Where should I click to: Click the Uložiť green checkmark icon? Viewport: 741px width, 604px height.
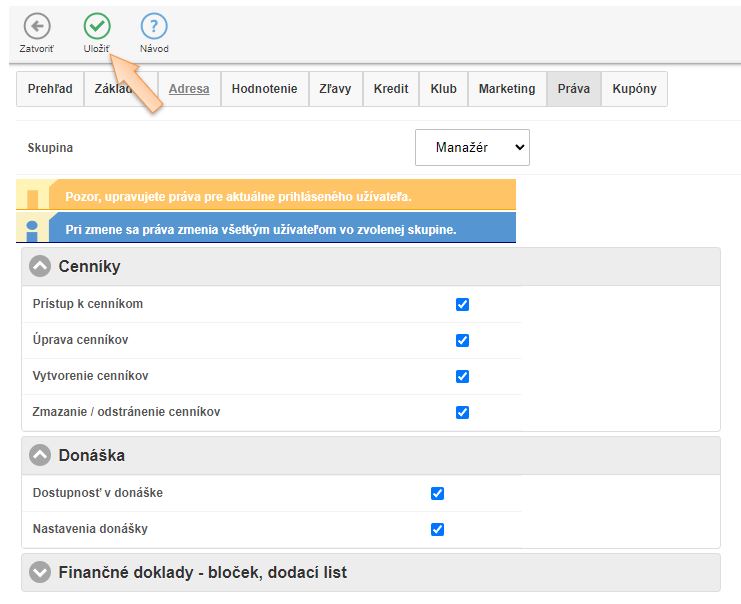click(97, 26)
